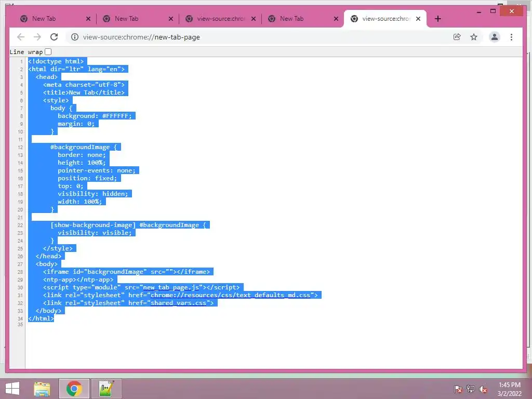Screen dimensions: 532x399
Task: Click the browser Back arrow
Action: [21, 37]
